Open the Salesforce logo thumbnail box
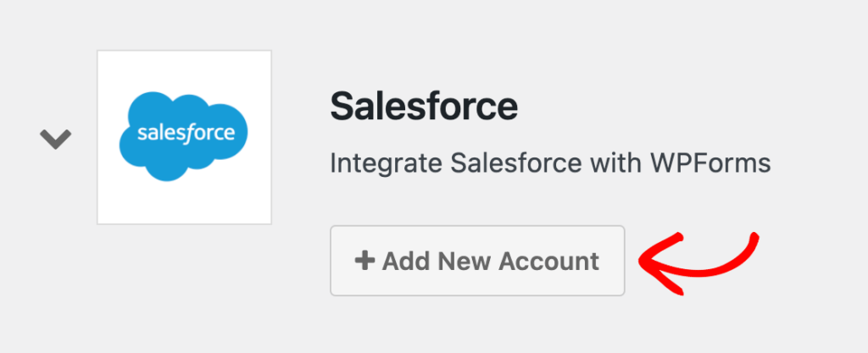Image resolution: width=868 pixels, height=353 pixels. 184,137
